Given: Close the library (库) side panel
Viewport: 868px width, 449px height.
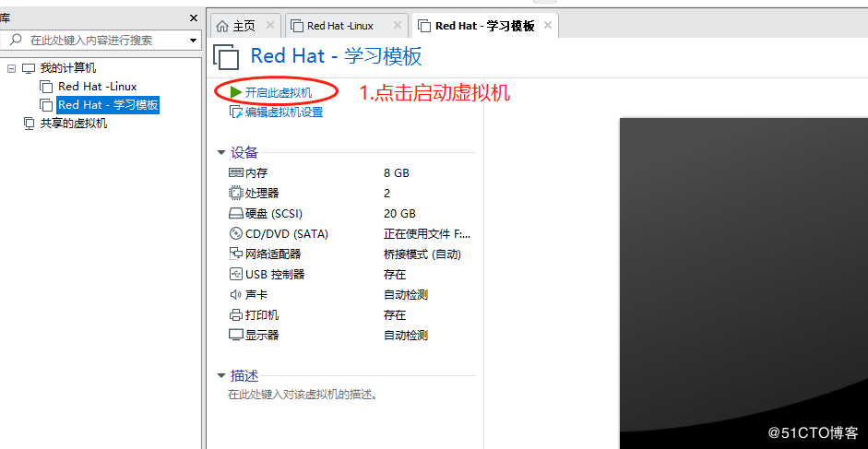Looking at the screenshot, I should pyautogui.click(x=193, y=18).
